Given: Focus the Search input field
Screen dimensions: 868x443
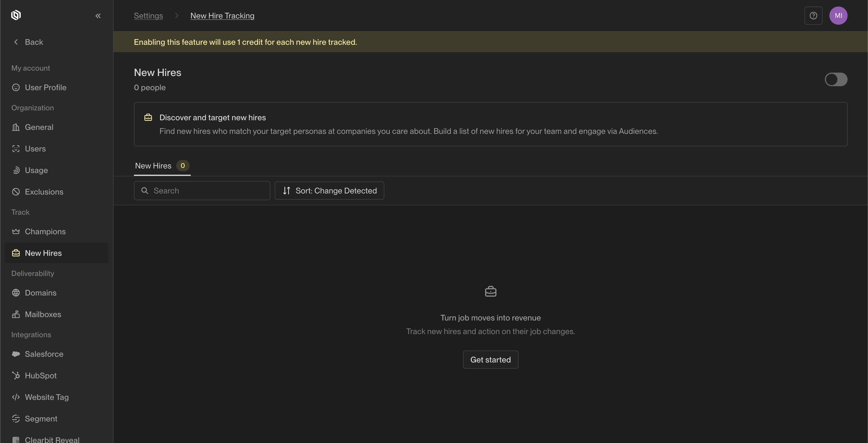Looking at the screenshot, I should [202, 191].
